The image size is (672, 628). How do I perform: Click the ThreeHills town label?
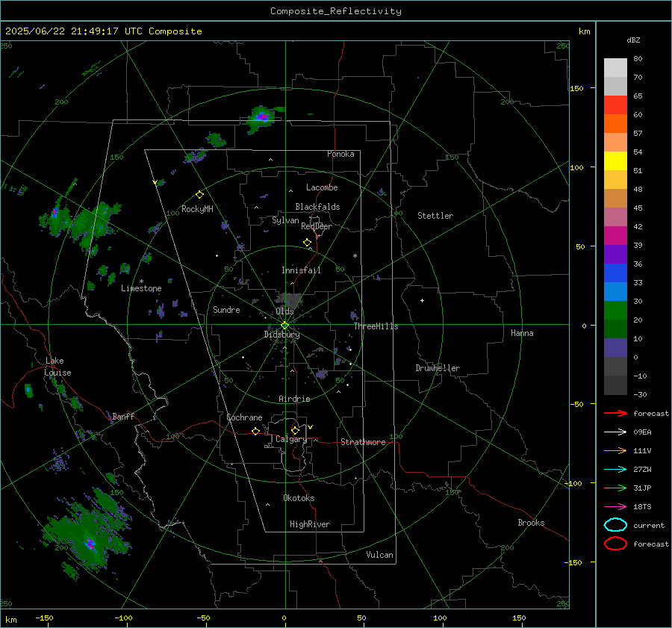click(376, 326)
